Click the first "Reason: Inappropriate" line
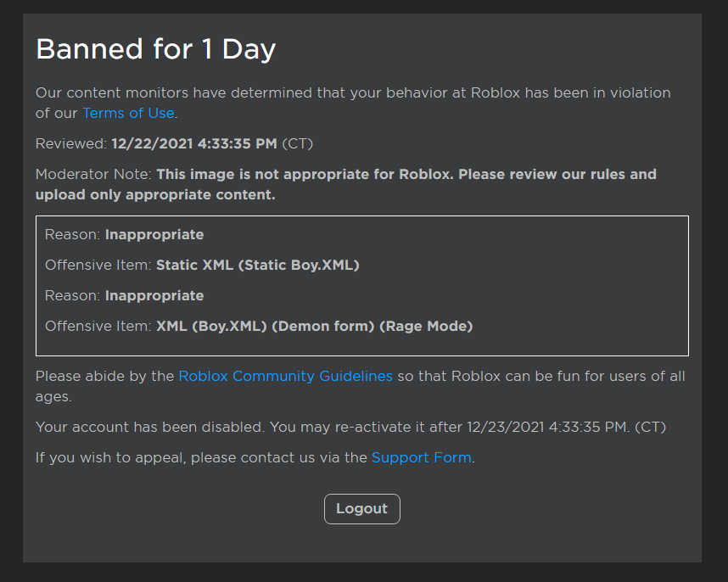The height and width of the screenshot is (582, 728). coord(124,234)
